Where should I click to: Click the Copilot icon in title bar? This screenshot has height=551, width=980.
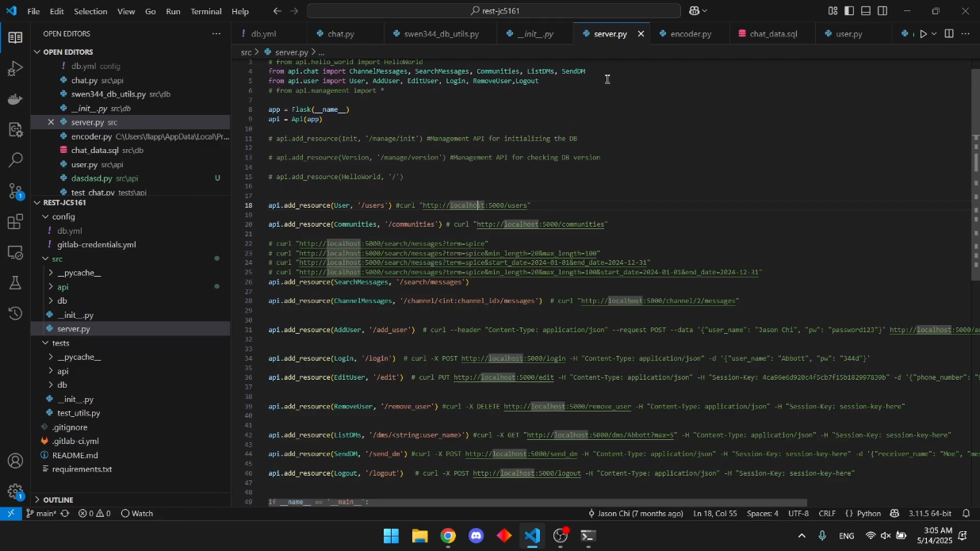coord(694,11)
